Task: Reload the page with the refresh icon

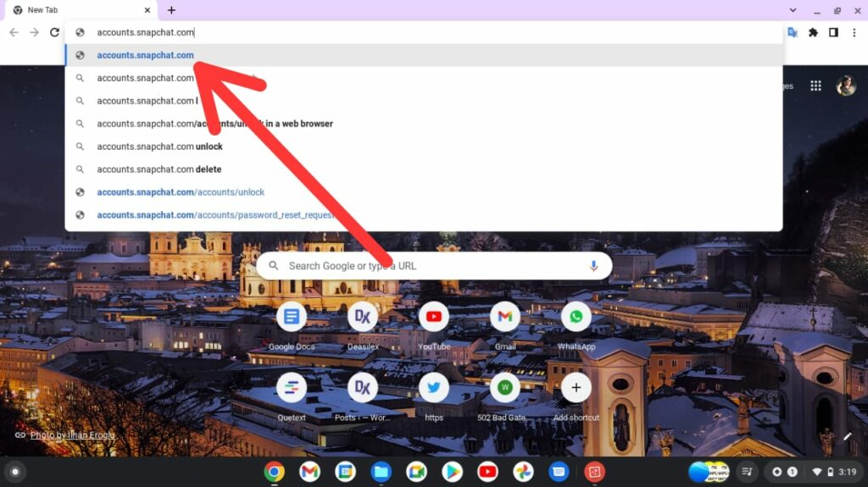Action: pyautogui.click(x=54, y=33)
